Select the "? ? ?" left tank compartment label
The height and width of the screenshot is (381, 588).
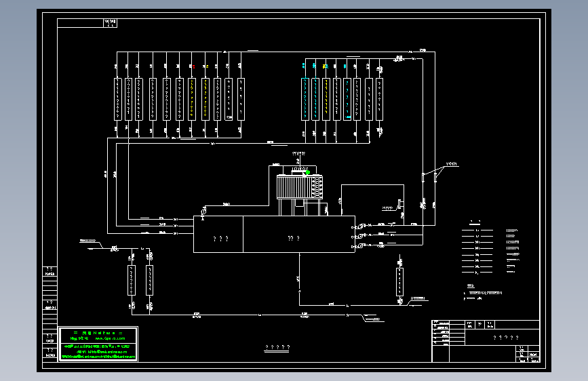point(220,239)
